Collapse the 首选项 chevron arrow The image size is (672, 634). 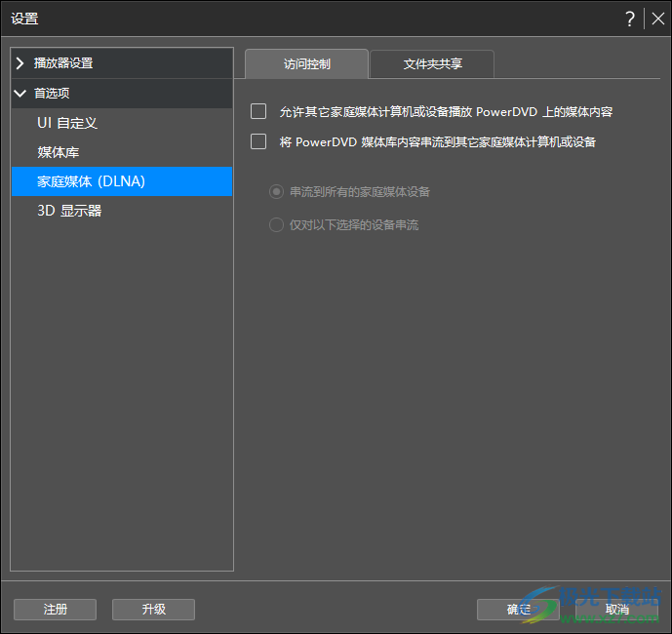[x=20, y=93]
